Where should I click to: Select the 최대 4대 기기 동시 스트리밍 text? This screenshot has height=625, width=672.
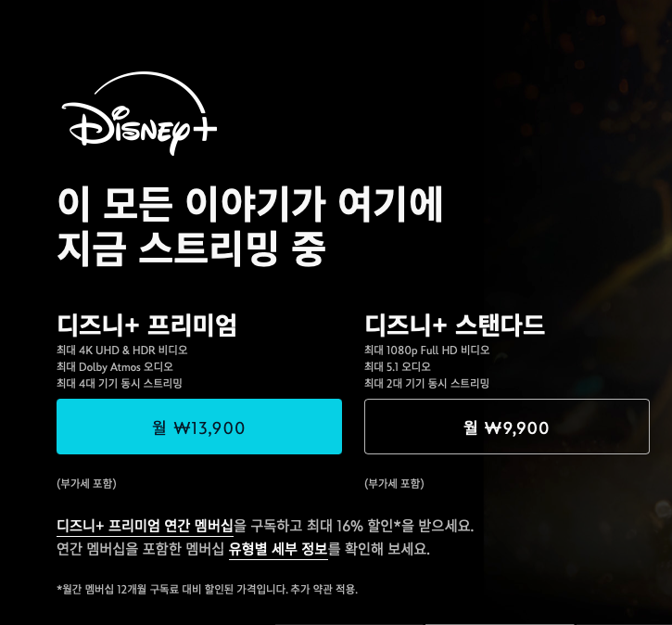click(x=120, y=383)
